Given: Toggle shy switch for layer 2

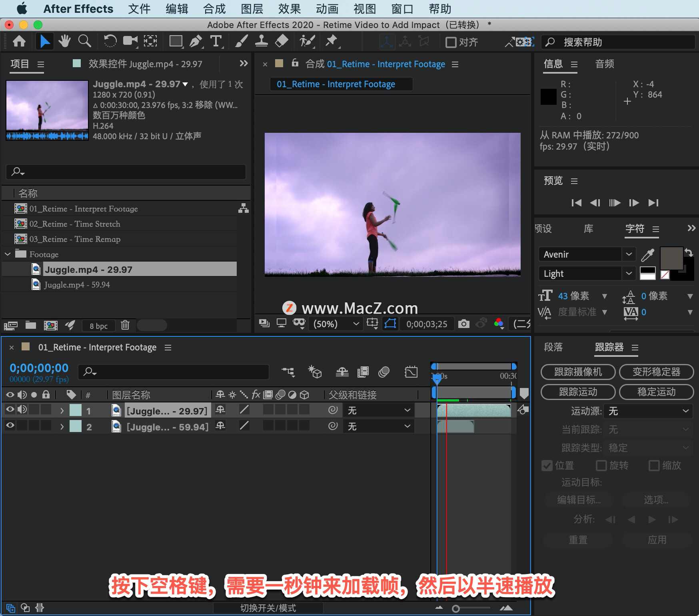Looking at the screenshot, I should (220, 426).
